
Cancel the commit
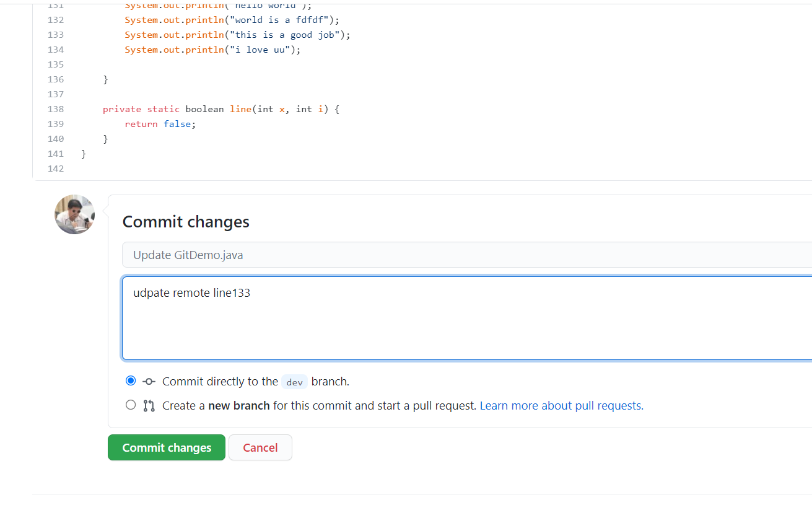tap(260, 447)
